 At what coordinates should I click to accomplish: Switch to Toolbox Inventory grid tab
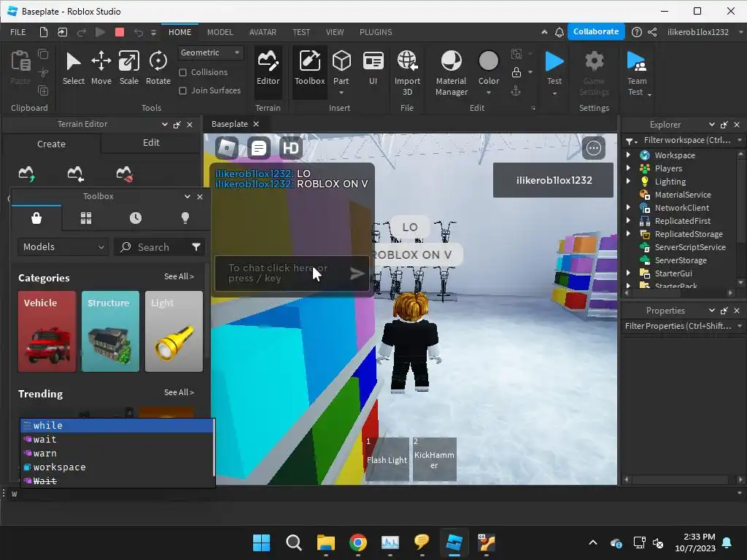pyautogui.click(x=86, y=218)
